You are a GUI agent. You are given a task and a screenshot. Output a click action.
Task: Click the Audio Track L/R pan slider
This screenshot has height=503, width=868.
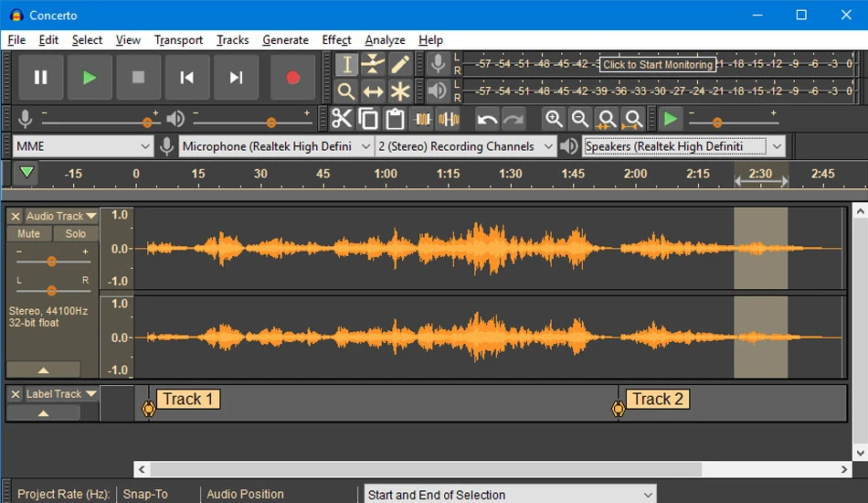coord(51,290)
